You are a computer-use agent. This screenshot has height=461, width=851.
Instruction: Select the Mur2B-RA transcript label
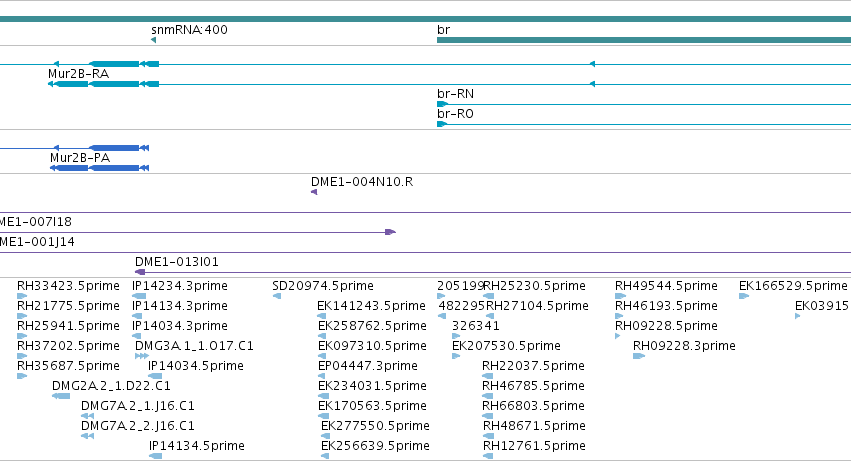(78, 74)
